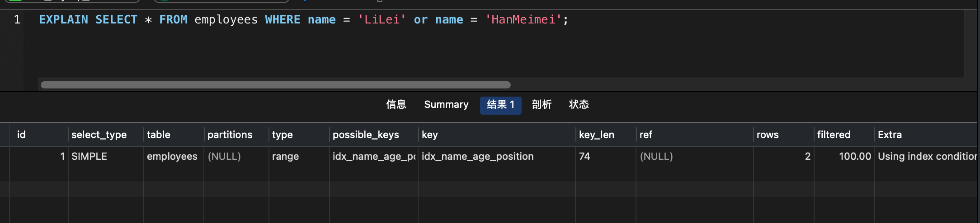Select the key_len cell showing 74

584,156
